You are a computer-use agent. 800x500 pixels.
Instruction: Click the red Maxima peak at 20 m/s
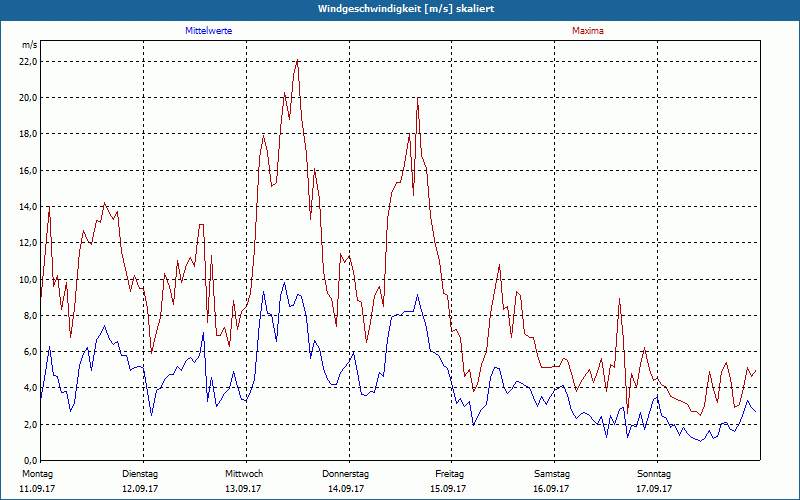click(418, 98)
